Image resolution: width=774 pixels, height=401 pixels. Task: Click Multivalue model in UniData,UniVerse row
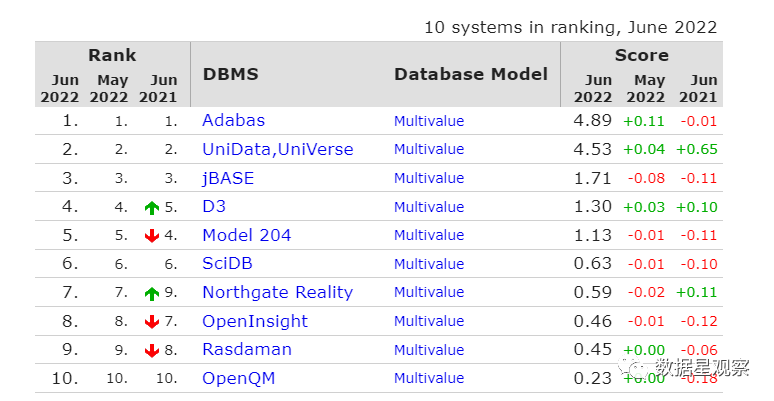pyautogui.click(x=429, y=149)
